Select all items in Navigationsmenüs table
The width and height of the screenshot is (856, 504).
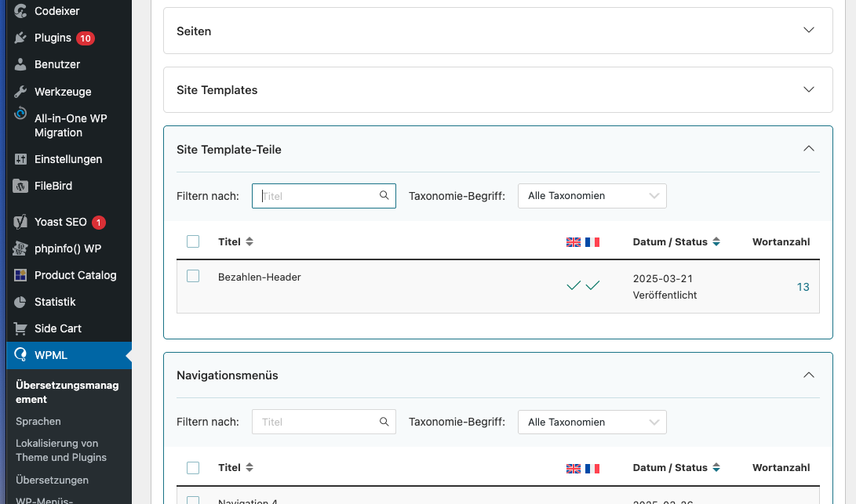pos(193,468)
